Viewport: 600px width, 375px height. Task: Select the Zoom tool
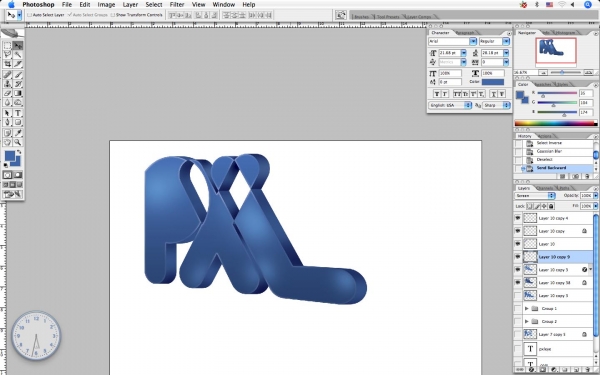tap(18, 142)
